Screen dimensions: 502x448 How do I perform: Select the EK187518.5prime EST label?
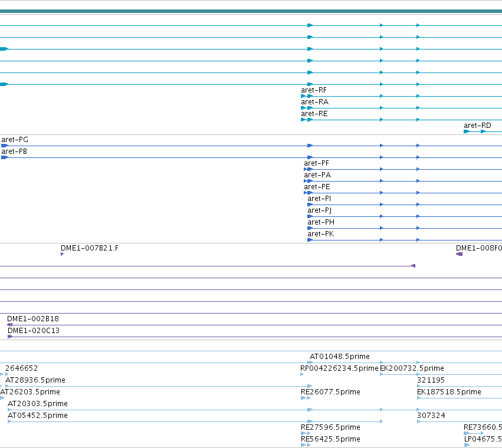click(x=449, y=393)
